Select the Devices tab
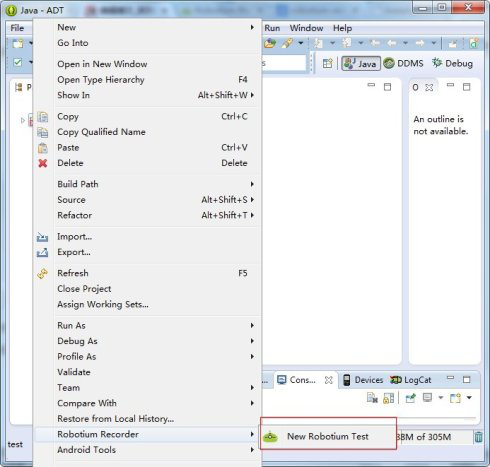Screen dimensions: 490x467 [x=363, y=380]
